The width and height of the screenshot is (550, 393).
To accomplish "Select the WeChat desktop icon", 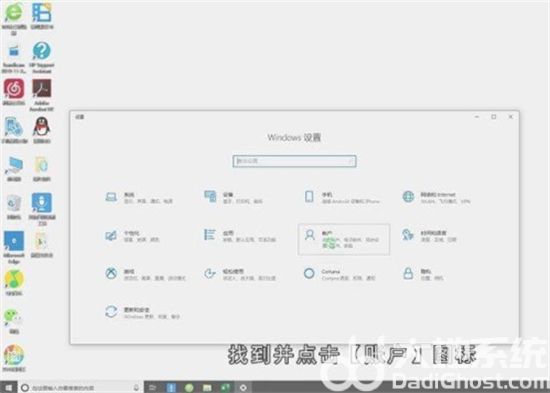I will [x=14, y=321].
